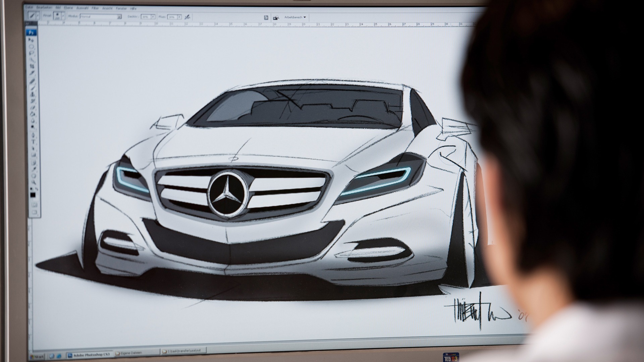Image resolution: width=644 pixels, height=362 pixels.
Task: Select the Clone Stamp tool
Action: click(33, 94)
